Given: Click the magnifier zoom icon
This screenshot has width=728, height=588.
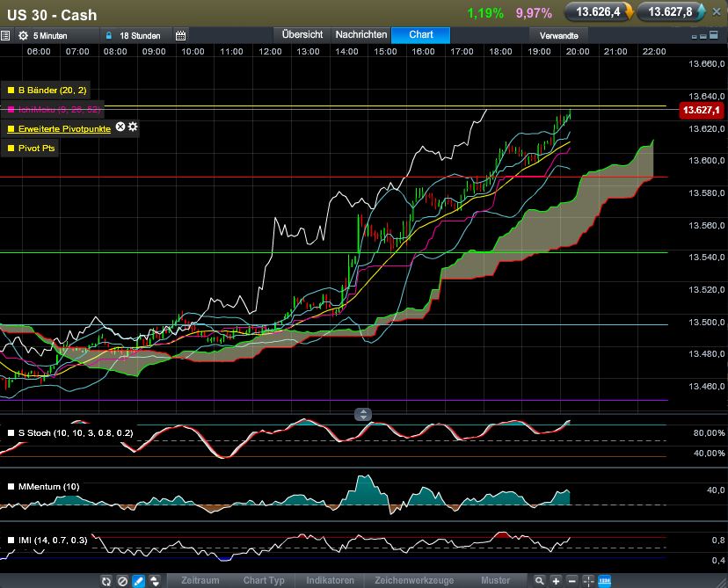Looking at the screenshot, I should 541,581.
